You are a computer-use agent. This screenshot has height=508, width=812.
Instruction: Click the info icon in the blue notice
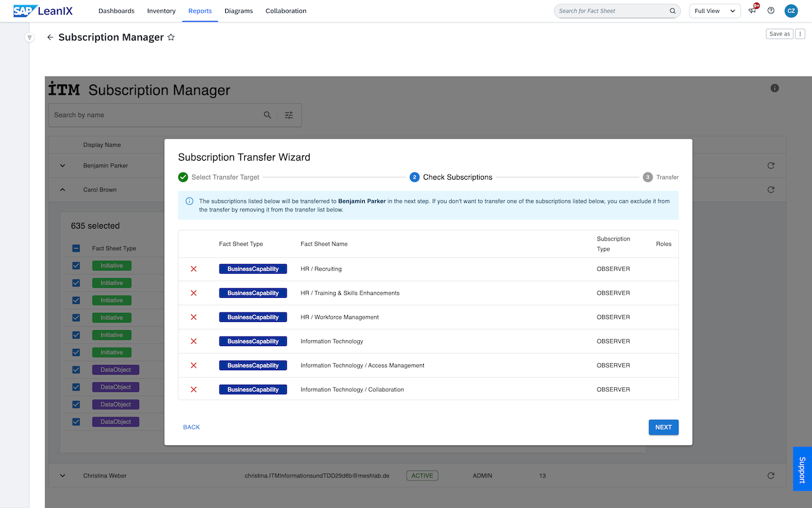pos(190,201)
